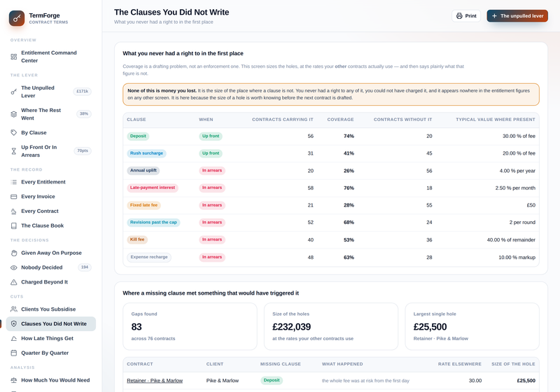Go to The Unpulled Lever section

pyautogui.click(x=50, y=92)
